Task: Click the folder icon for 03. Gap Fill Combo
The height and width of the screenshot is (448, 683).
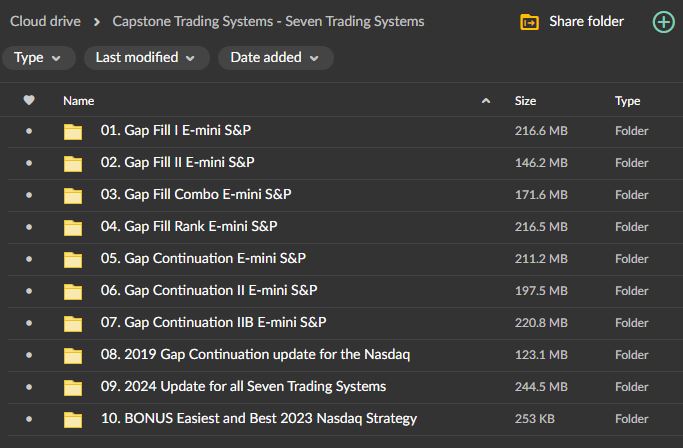Action: point(73,195)
